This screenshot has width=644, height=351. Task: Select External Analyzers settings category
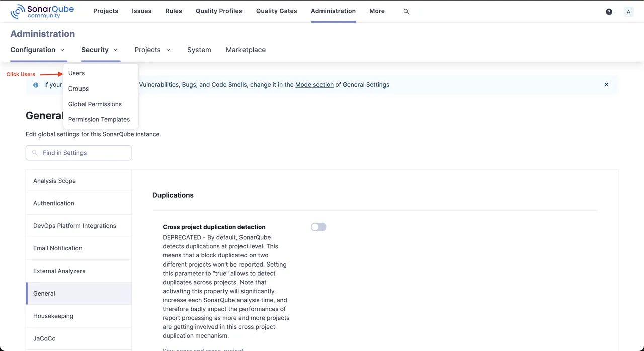(x=79, y=271)
